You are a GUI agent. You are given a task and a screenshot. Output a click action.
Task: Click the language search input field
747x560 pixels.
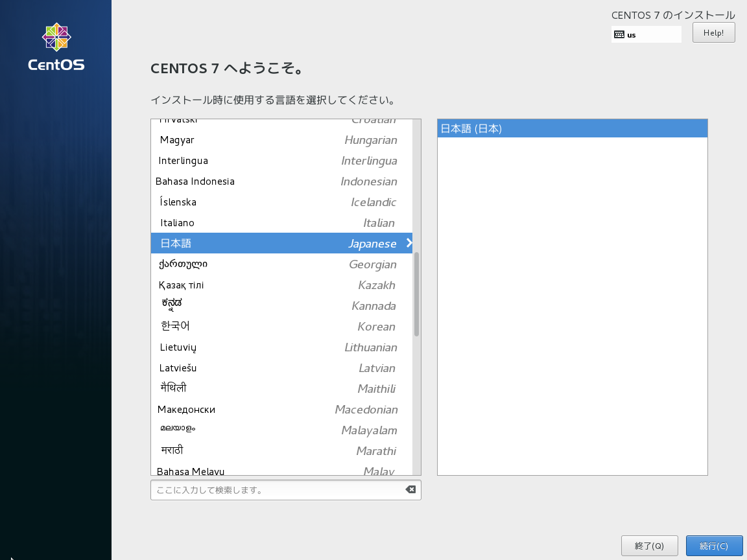click(x=285, y=490)
